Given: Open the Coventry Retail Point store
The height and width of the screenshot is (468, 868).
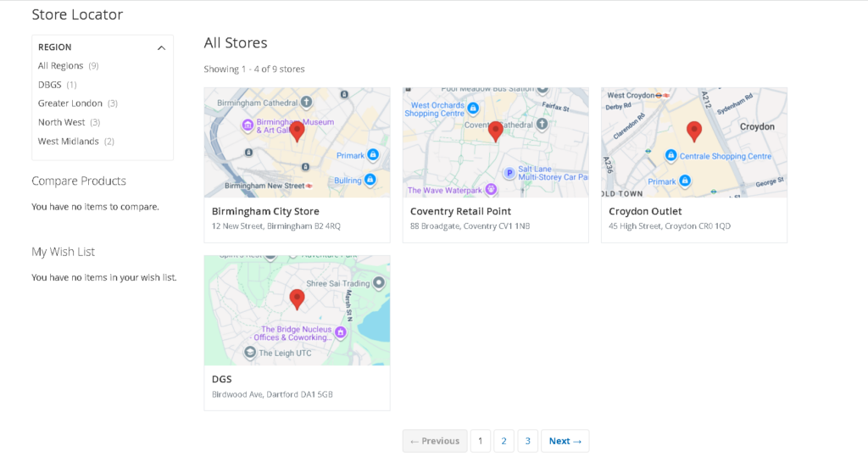Looking at the screenshot, I should pos(460,211).
